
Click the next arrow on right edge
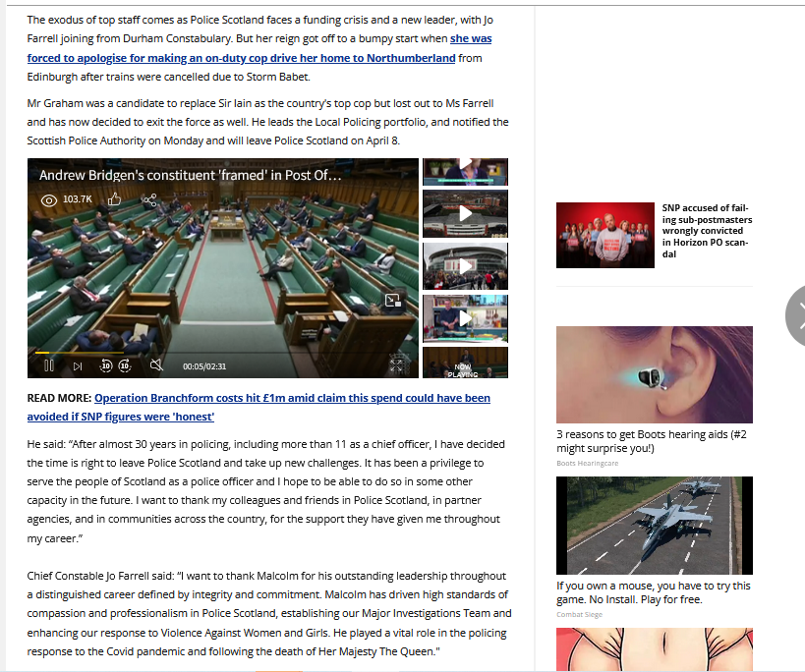point(797,316)
